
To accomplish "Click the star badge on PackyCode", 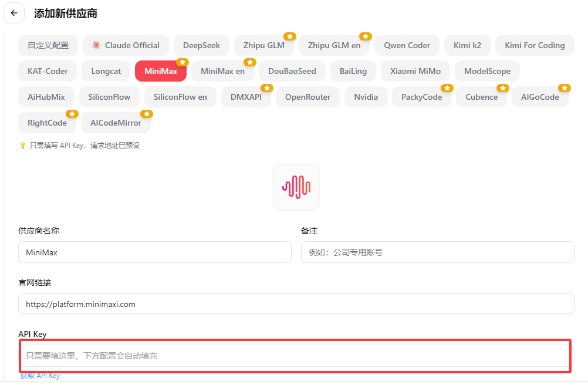I will coord(447,88).
